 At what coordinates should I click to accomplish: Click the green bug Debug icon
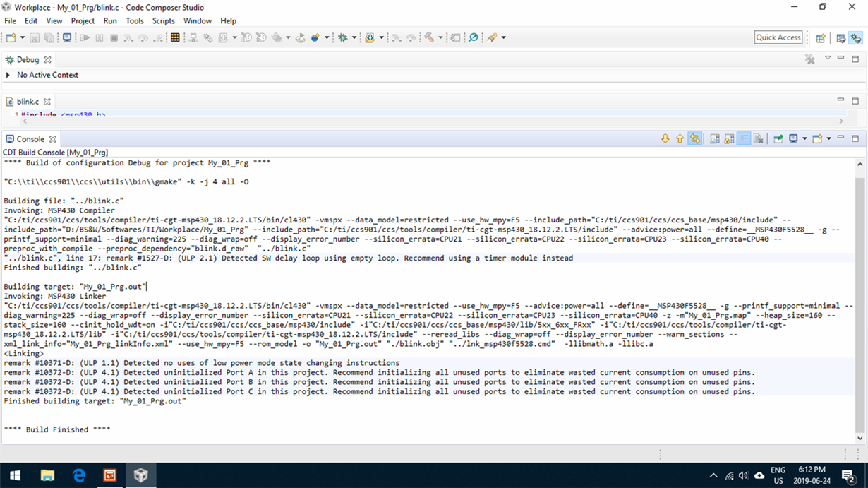pos(343,37)
